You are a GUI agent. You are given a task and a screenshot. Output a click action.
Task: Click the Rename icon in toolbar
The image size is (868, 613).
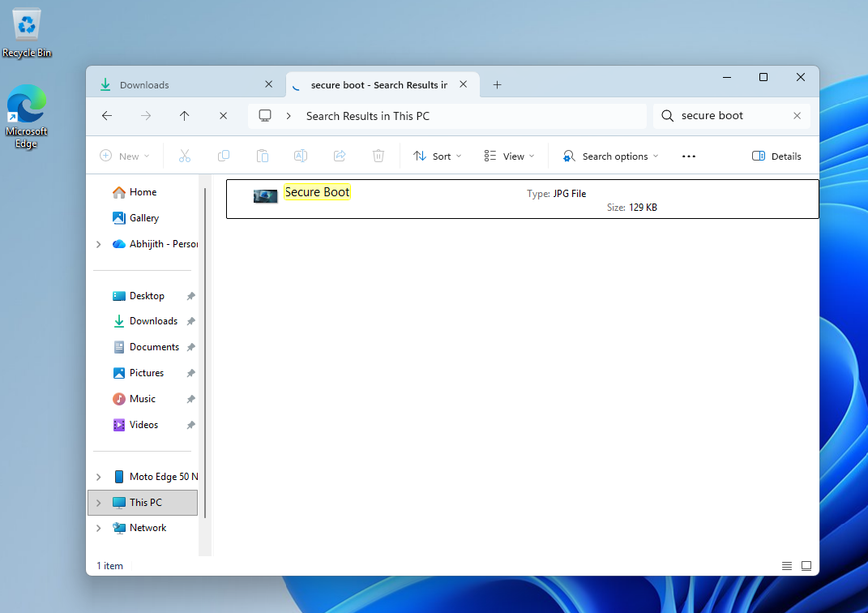301,156
